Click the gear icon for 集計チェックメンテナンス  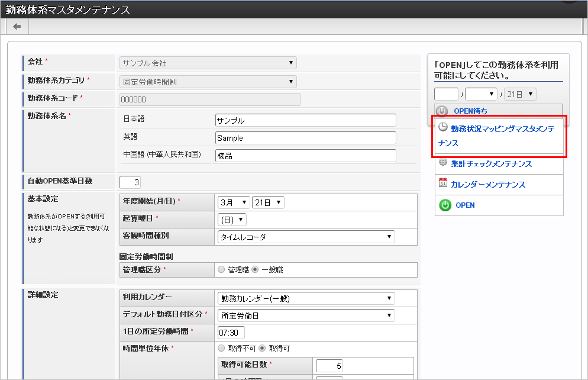pos(443,162)
